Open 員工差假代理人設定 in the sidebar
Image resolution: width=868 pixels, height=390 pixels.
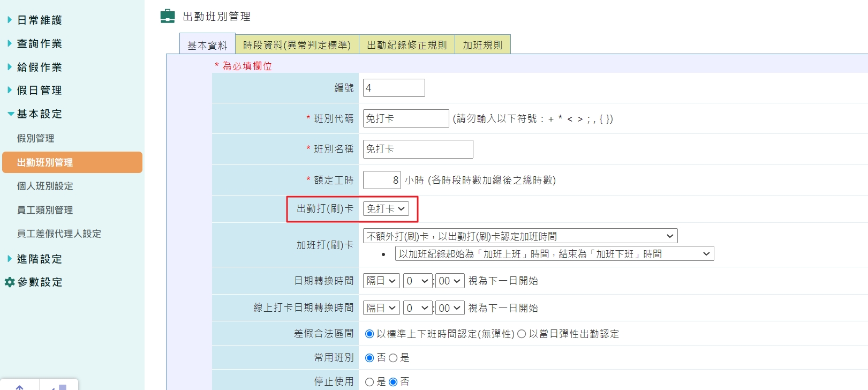pos(59,234)
